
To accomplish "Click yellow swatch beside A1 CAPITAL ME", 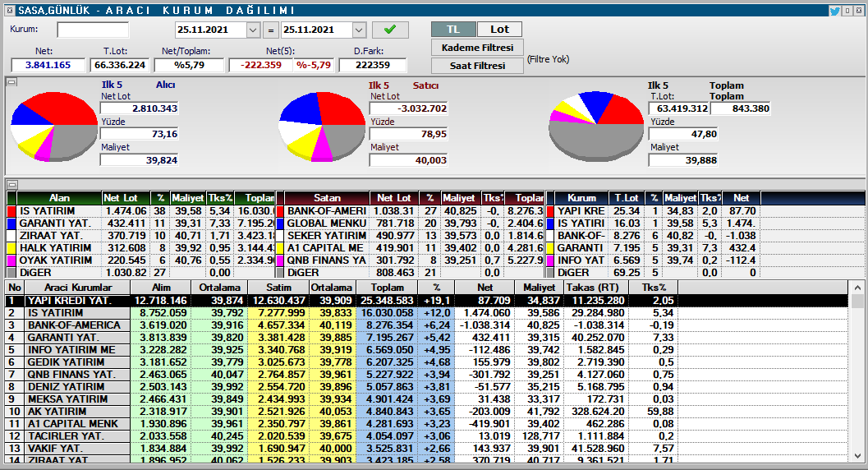I will tap(280, 248).
